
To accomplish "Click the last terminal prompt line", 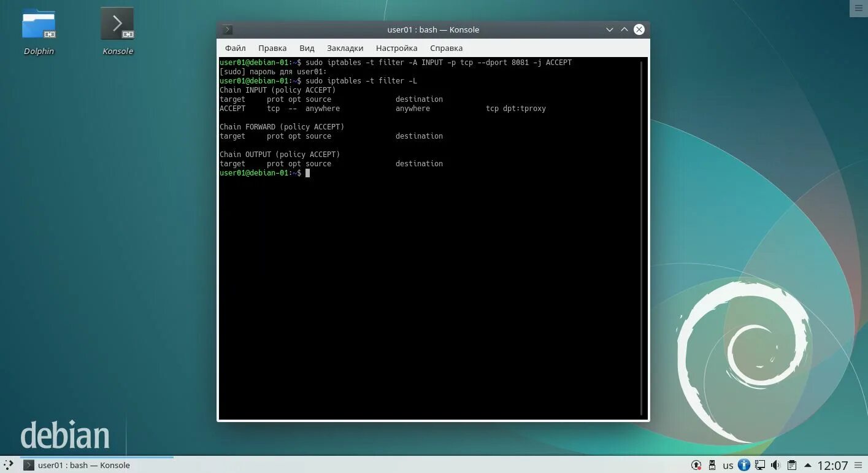I will (x=264, y=173).
